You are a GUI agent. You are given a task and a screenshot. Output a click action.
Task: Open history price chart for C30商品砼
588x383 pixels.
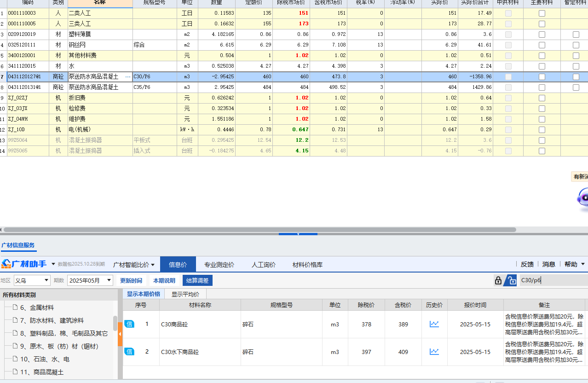[x=434, y=324]
